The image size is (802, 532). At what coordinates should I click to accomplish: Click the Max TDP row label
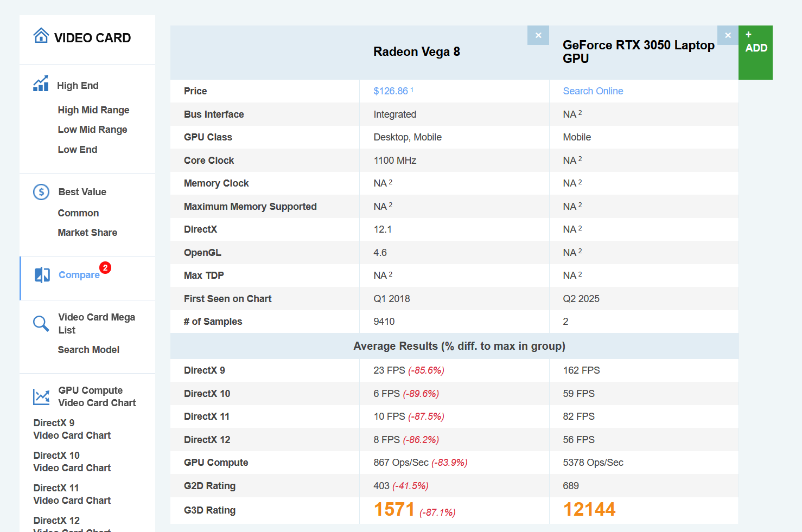[204, 275]
